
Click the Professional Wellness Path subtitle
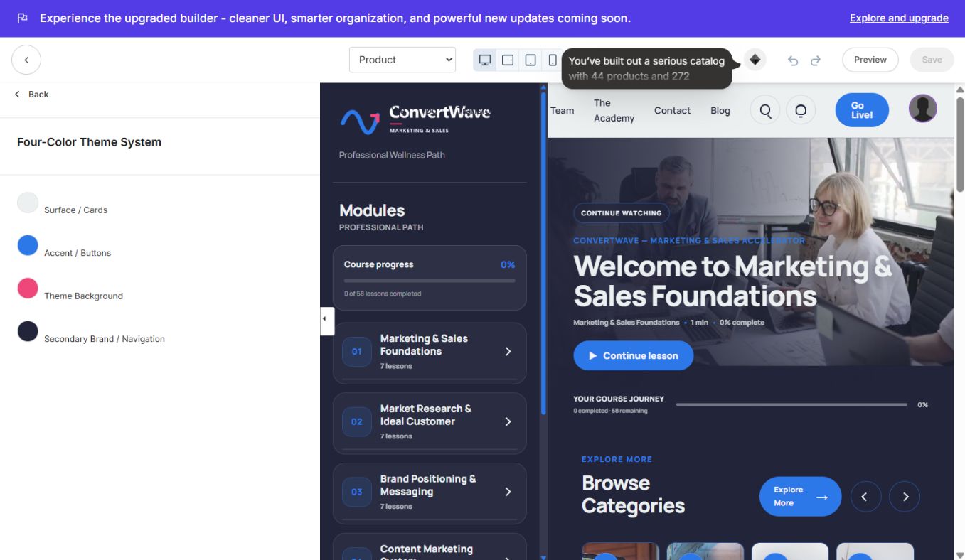pyautogui.click(x=392, y=155)
